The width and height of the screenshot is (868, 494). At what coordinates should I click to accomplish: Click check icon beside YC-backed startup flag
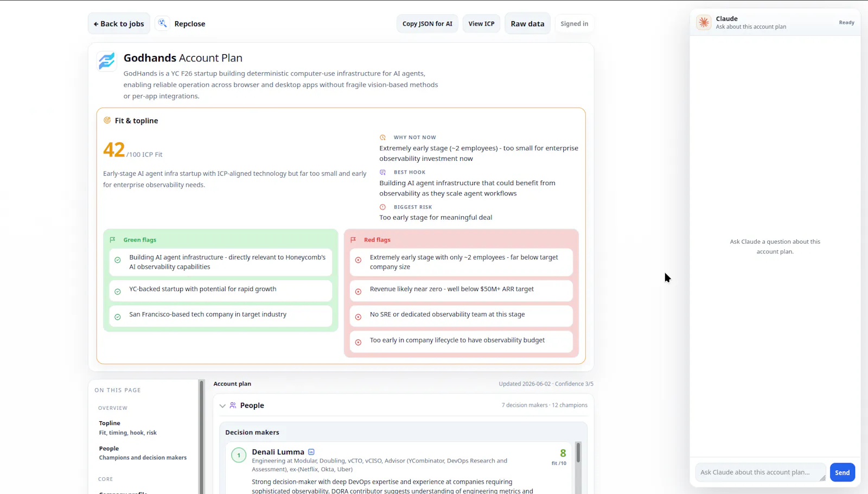[x=118, y=292]
